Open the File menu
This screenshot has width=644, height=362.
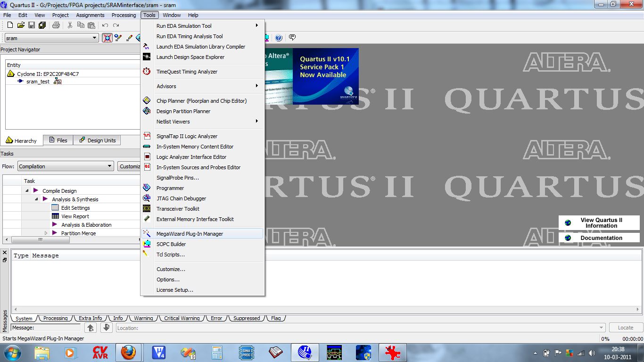7,15
